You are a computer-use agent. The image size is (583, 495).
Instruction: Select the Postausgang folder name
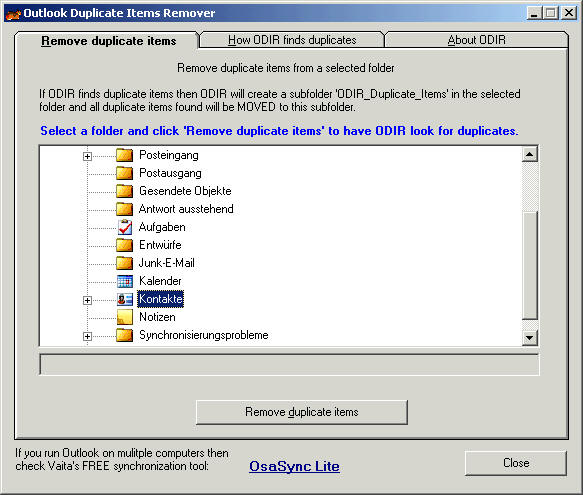click(170, 173)
